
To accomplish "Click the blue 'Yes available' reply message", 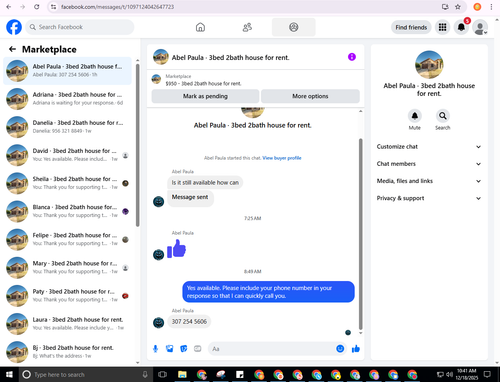I will click(268, 292).
